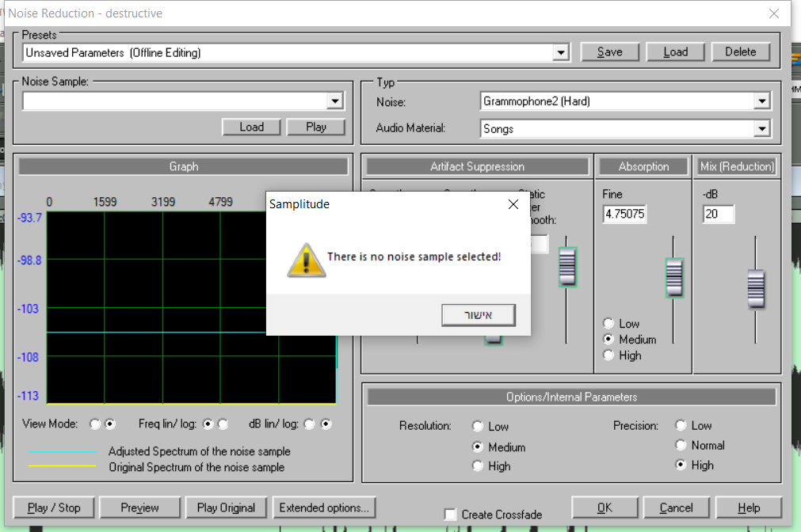The image size is (801, 532).
Task: Click the Options/Internal Parameters header
Action: click(571, 397)
